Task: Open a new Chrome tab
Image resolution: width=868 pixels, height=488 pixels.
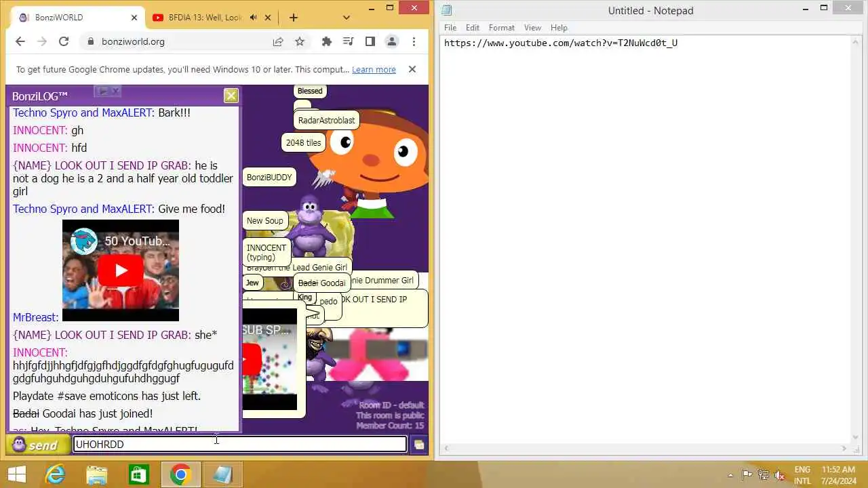Action: [x=293, y=18]
